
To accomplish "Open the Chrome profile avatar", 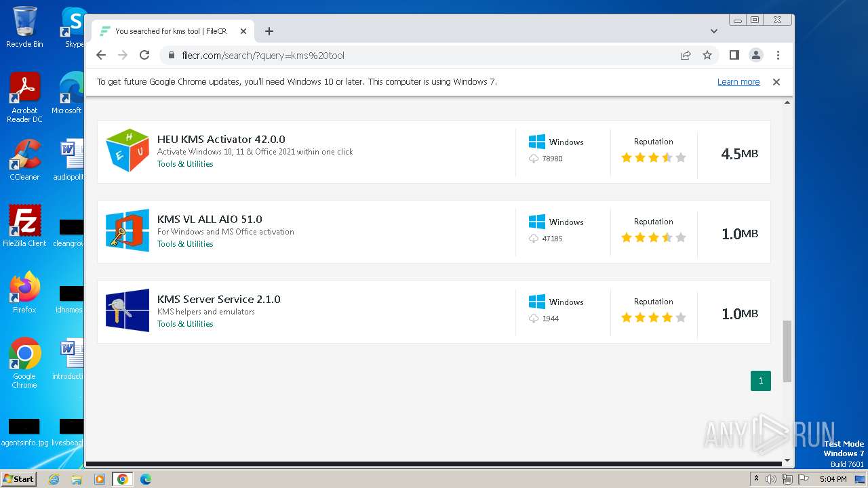I will 756,55.
